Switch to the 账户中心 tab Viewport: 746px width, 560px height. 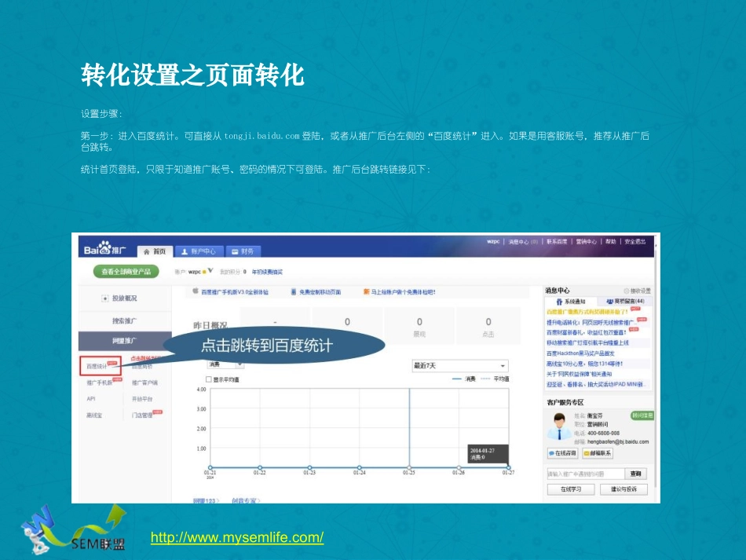(x=199, y=251)
